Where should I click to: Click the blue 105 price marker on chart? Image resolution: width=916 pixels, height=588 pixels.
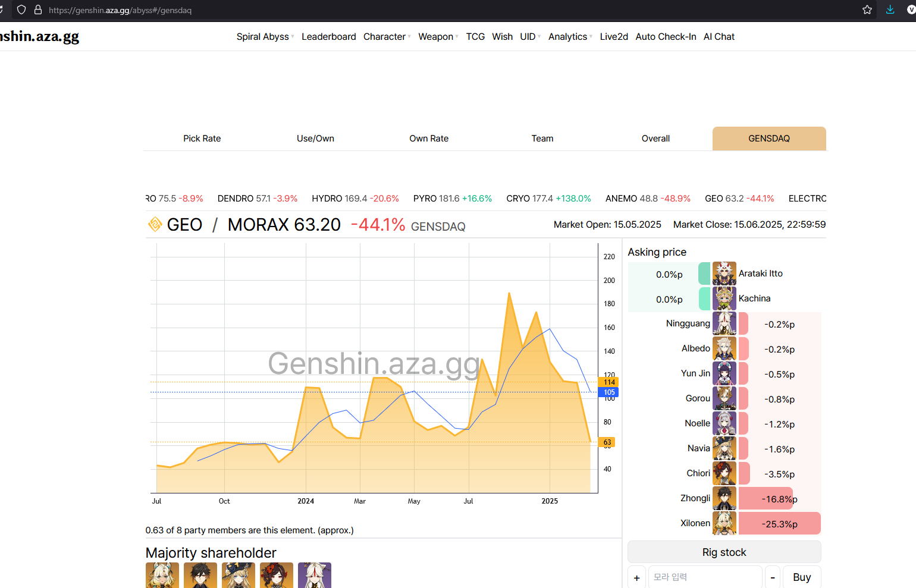(609, 392)
